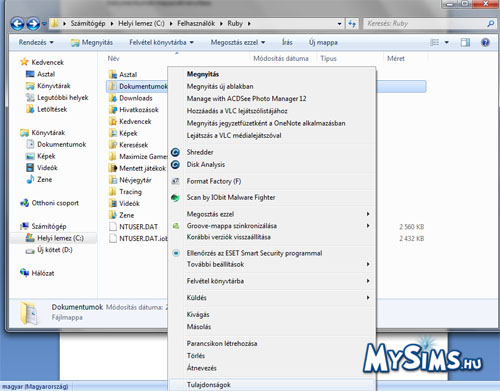Click the Format Factory icon
The width and height of the screenshot is (500, 391).
(175, 181)
